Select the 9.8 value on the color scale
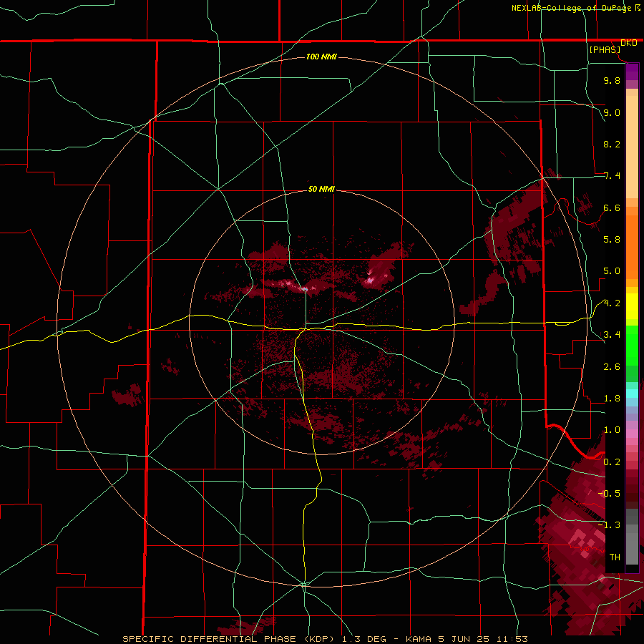The width and height of the screenshot is (644, 644). tap(612, 80)
